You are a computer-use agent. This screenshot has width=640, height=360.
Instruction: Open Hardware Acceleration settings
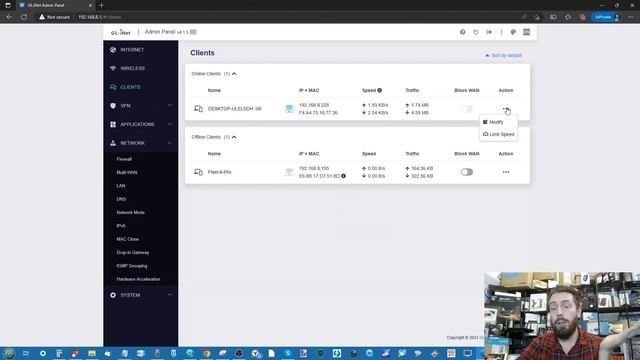pos(138,279)
